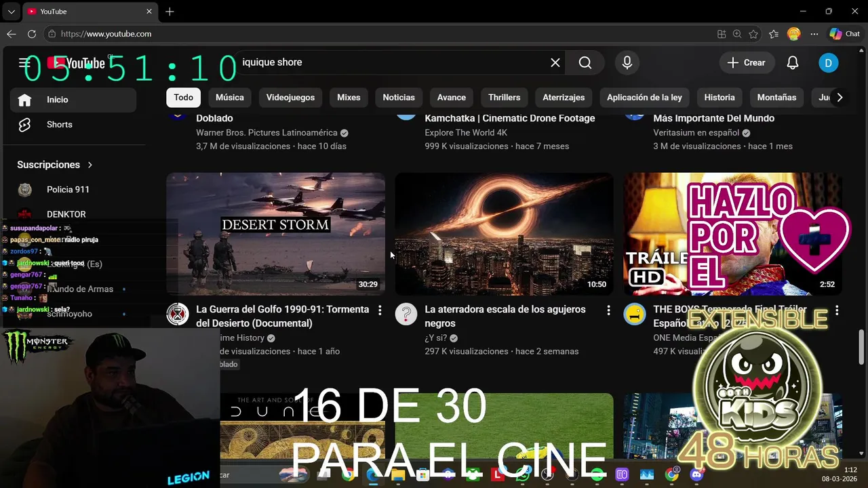Open 'La aterradora escala de los agujeros negros' title
The width and height of the screenshot is (868, 488).
(505, 317)
